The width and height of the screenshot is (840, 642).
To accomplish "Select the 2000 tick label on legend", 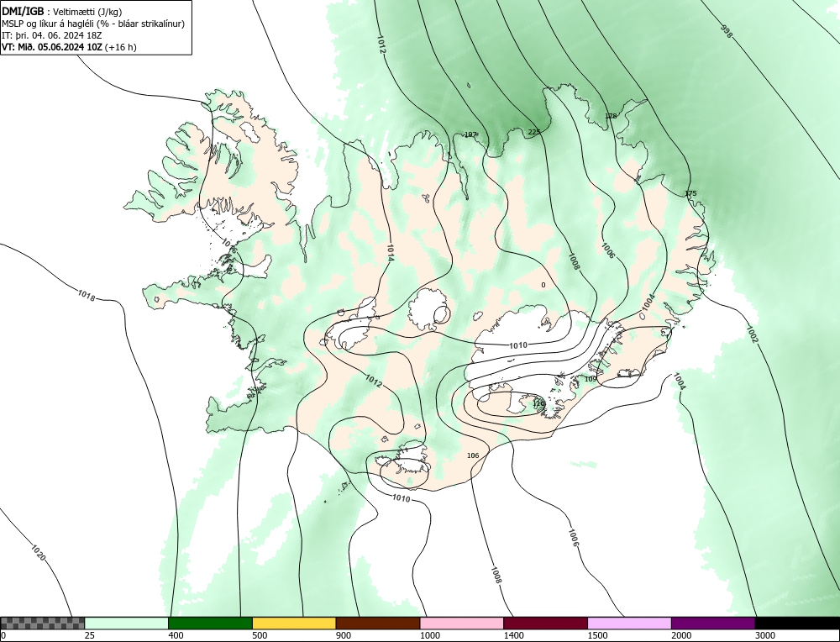I will 681,635.
